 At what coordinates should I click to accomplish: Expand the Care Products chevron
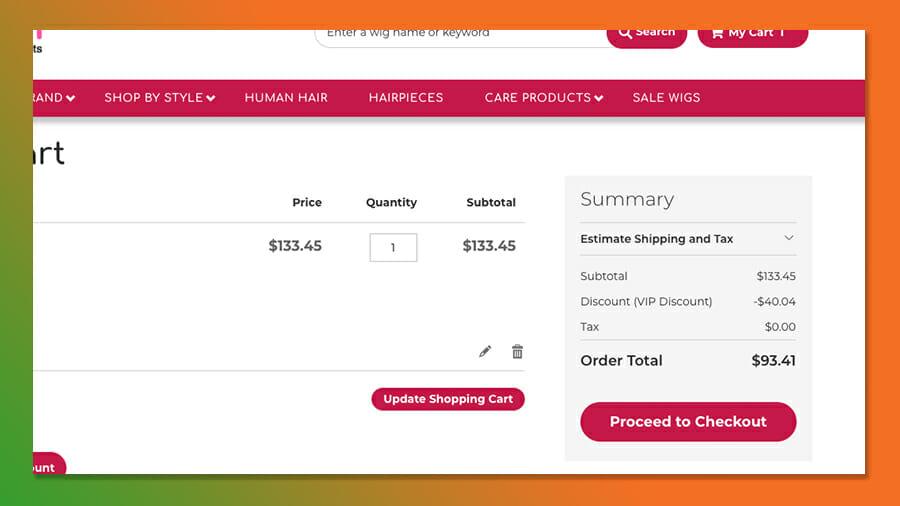click(x=598, y=98)
